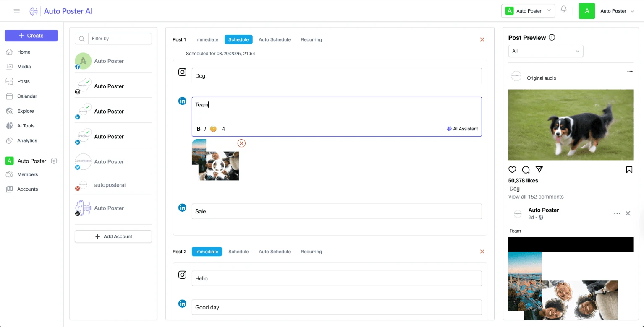Click the notification bell icon
Viewport: 644px width, 327px height.
coord(564,10)
